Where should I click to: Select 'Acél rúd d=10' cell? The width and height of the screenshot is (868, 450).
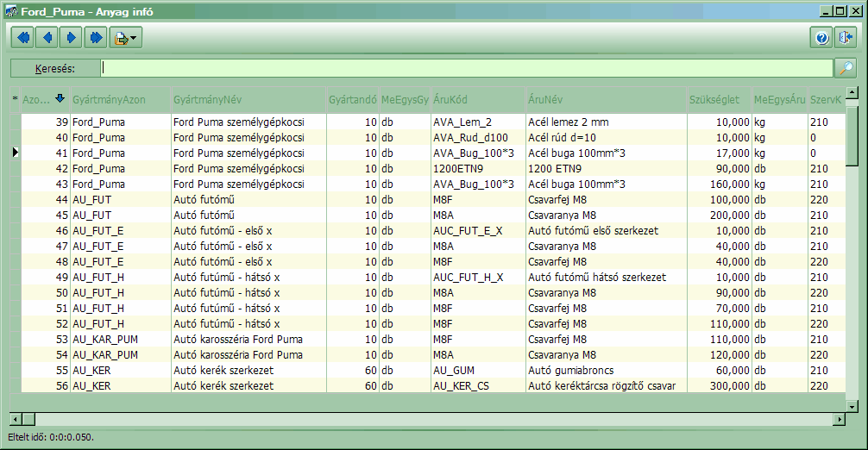point(607,138)
